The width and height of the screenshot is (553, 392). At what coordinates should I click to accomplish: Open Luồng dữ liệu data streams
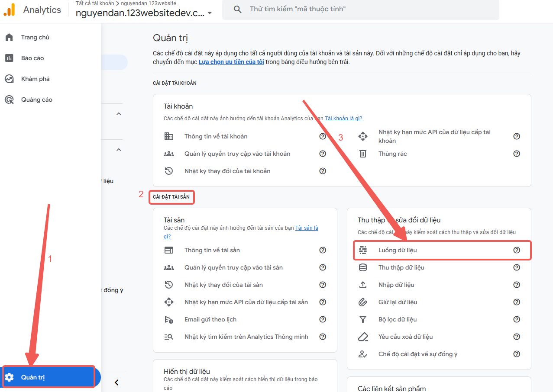coord(398,250)
